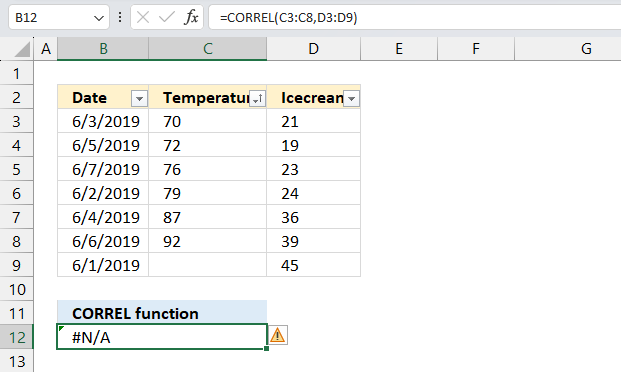The image size is (621, 372).
Task: Click the Icecream header cell text
Action: (312, 97)
